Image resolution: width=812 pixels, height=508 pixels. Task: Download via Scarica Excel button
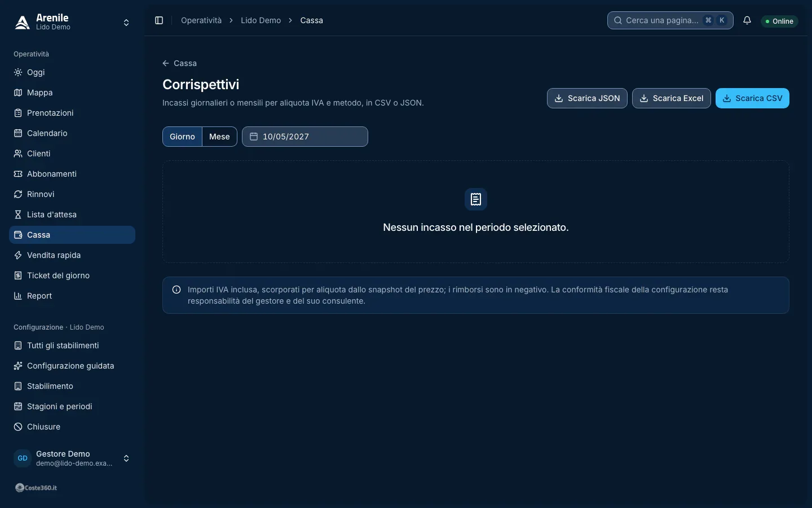(671, 98)
